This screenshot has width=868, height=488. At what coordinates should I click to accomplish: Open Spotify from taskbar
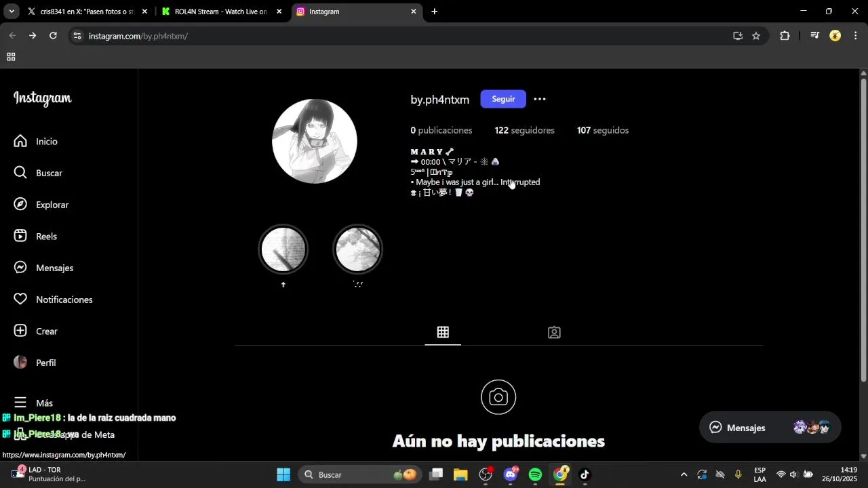coord(535,474)
